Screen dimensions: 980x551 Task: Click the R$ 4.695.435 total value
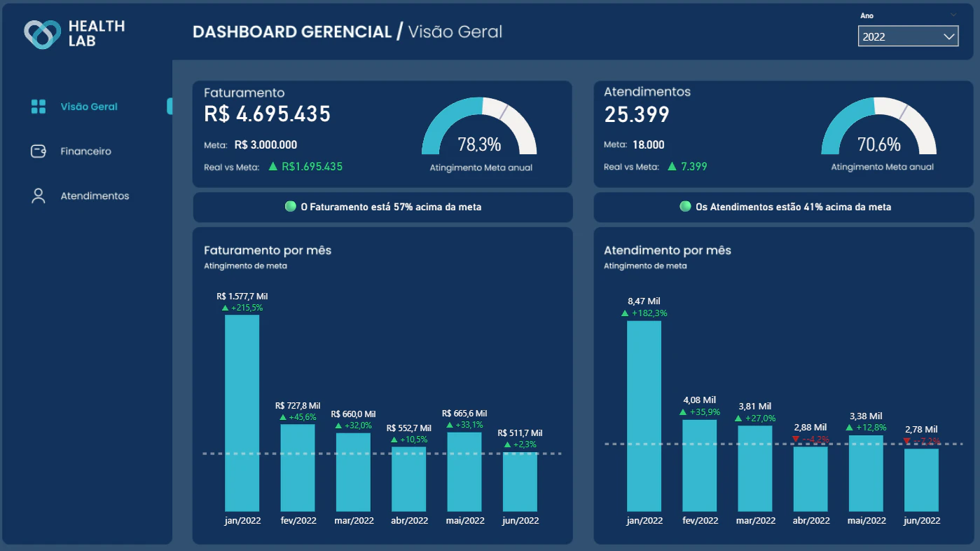point(267,114)
